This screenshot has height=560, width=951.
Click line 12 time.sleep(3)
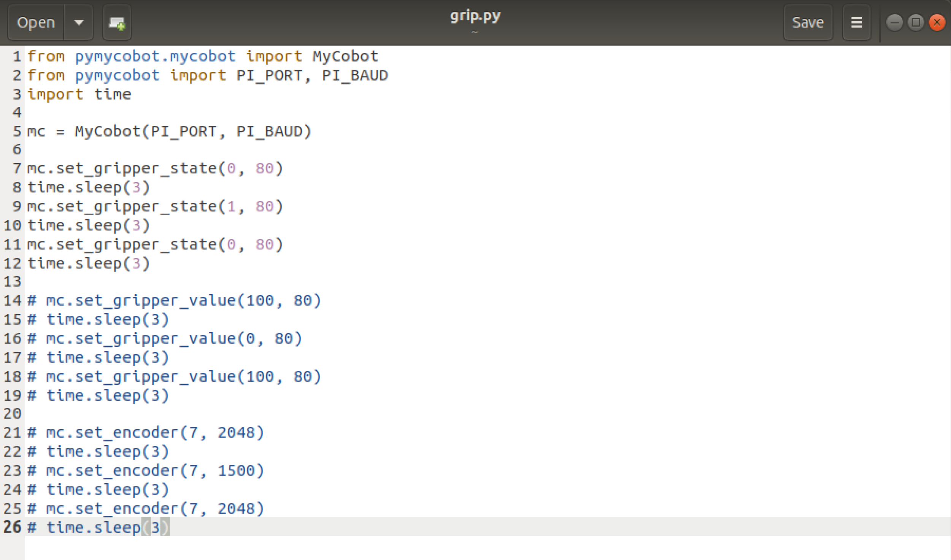coord(89,263)
